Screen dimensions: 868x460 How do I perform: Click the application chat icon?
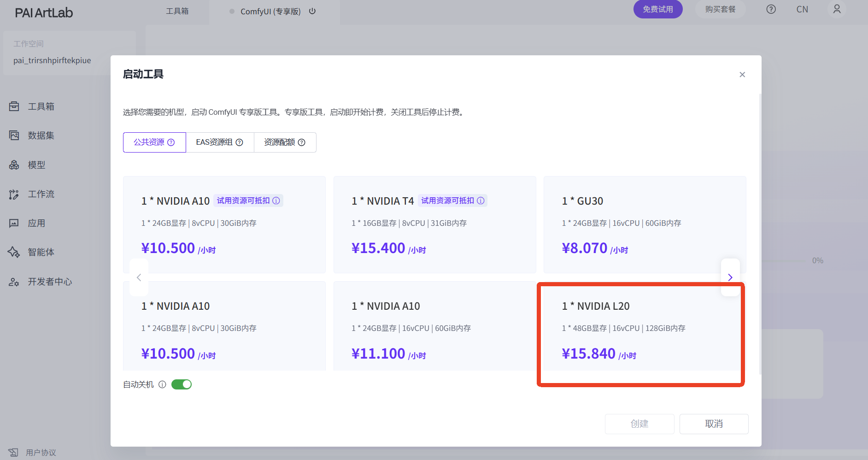(x=14, y=224)
